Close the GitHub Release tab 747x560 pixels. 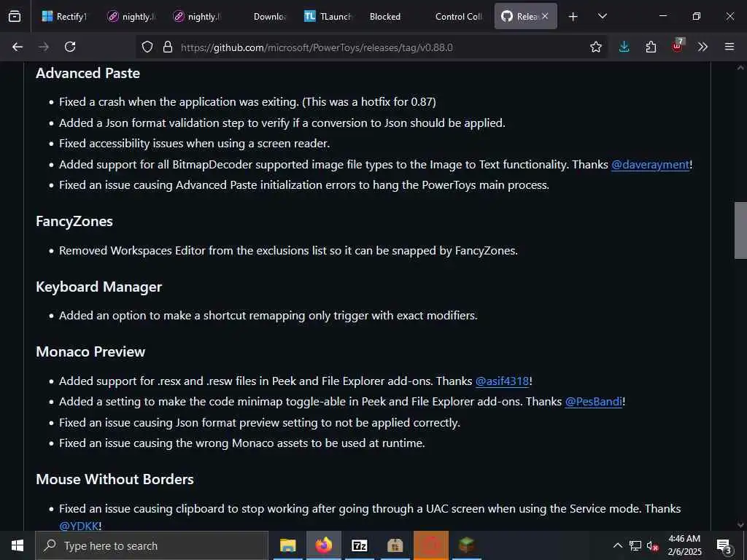tap(545, 16)
